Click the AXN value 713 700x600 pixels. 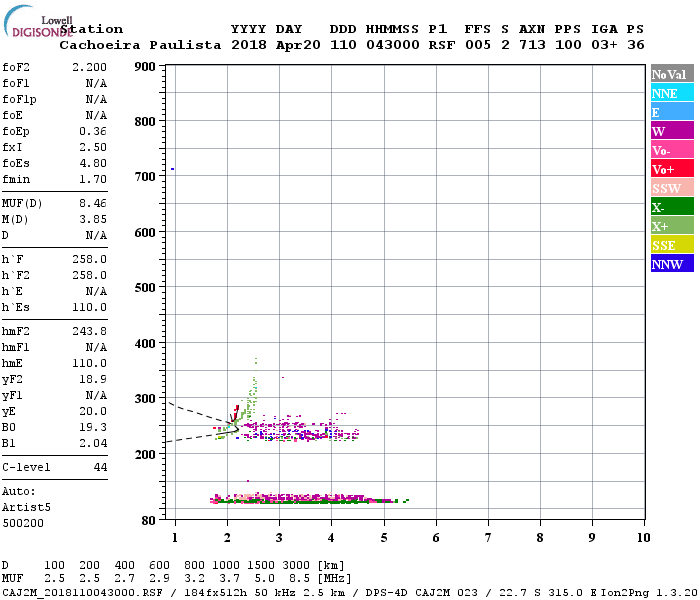pos(532,45)
